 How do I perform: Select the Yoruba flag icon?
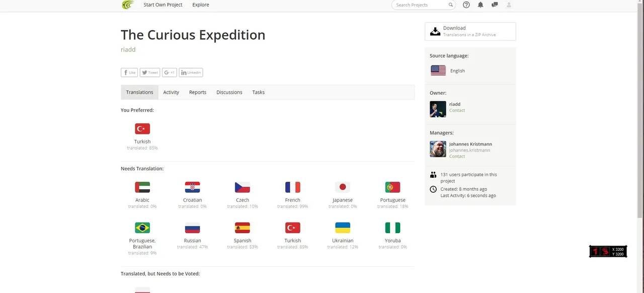coord(392,228)
